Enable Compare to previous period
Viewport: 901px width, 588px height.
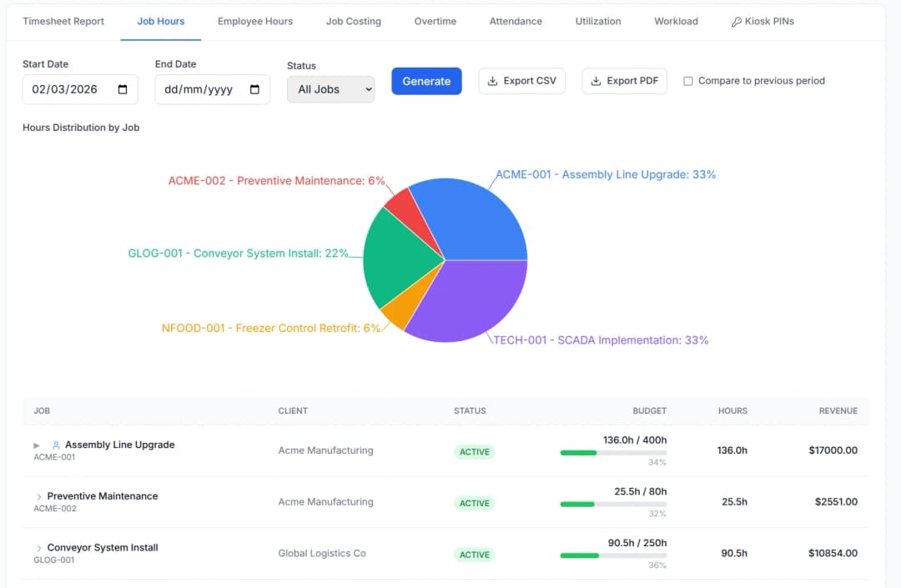click(x=687, y=81)
